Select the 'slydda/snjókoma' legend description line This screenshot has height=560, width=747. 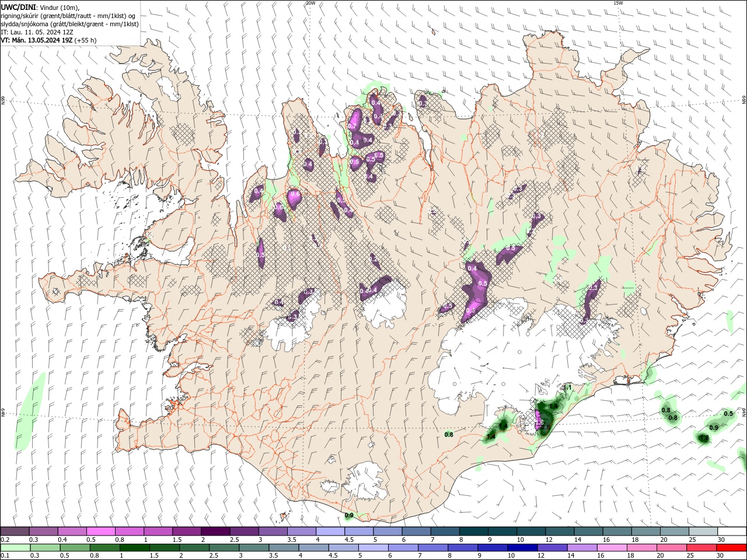69,24
